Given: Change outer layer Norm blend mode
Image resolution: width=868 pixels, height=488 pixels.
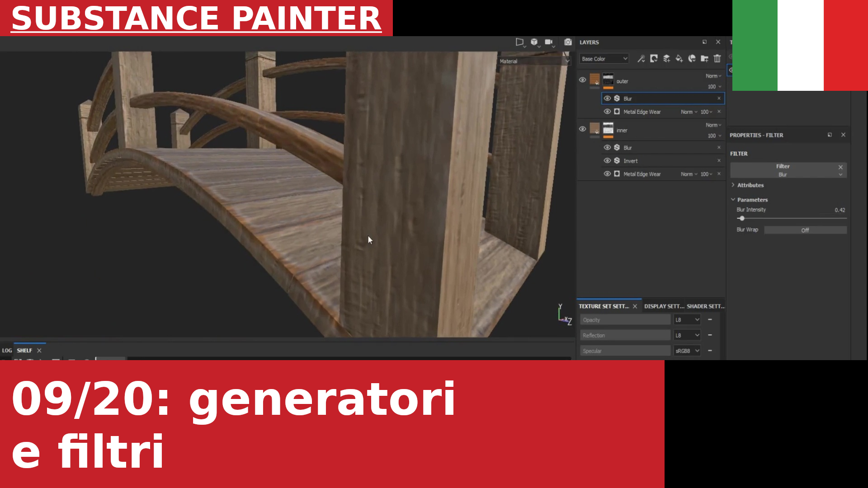Looking at the screenshot, I should [x=713, y=76].
